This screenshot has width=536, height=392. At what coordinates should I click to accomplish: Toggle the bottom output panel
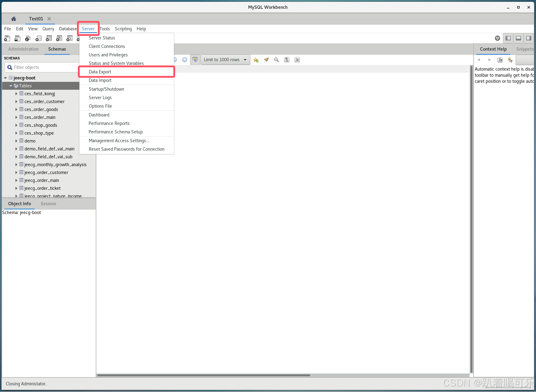tap(518, 38)
